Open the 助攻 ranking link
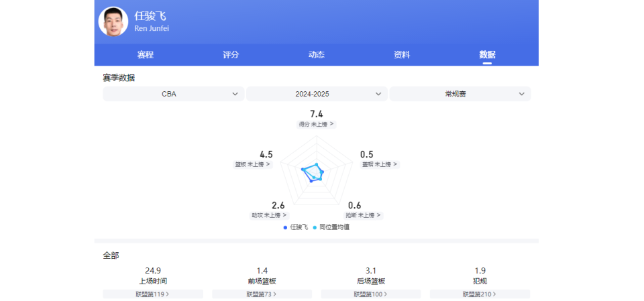 tap(269, 215)
